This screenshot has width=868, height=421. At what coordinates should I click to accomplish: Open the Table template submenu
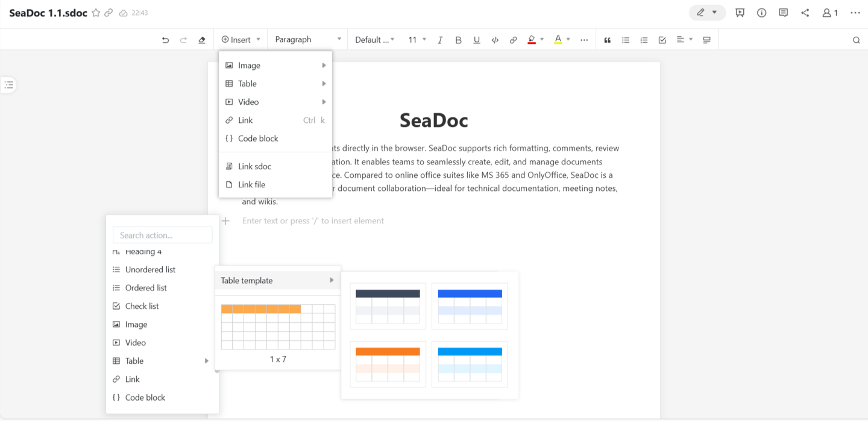point(278,281)
